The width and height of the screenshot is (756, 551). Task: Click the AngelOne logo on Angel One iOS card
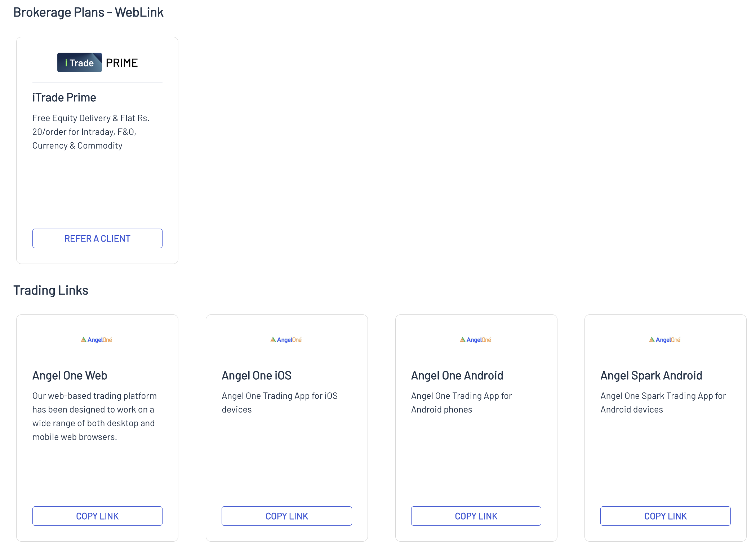click(x=286, y=340)
